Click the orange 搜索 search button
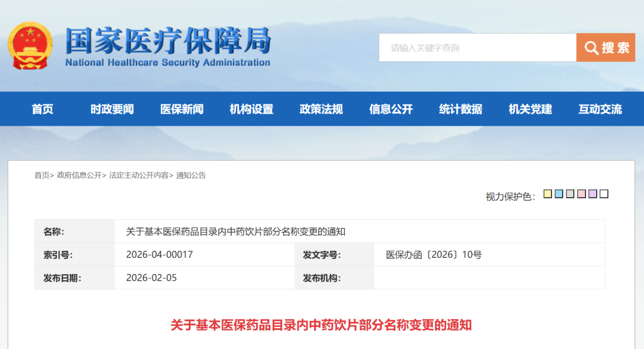Viewport: 644px width, 349px height. click(605, 48)
